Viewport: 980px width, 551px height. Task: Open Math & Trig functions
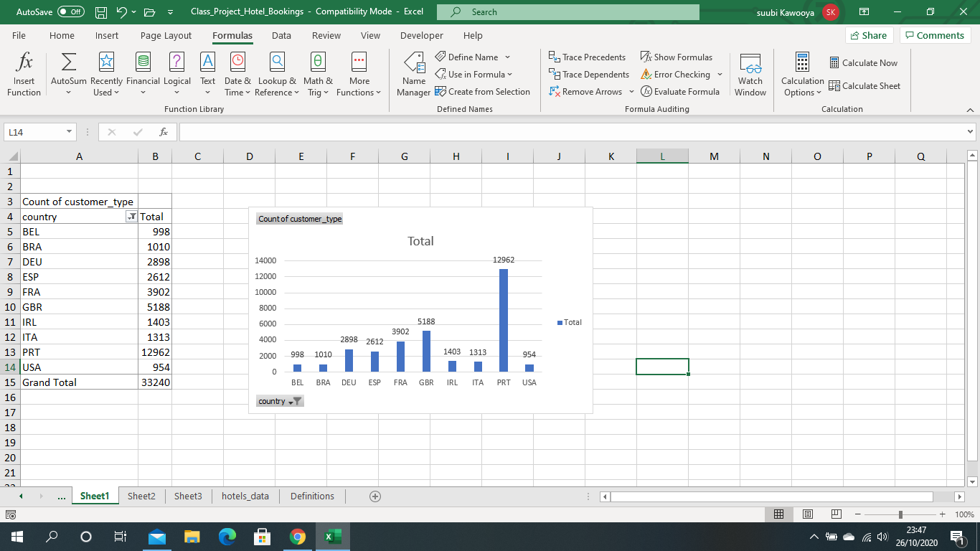click(318, 75)
